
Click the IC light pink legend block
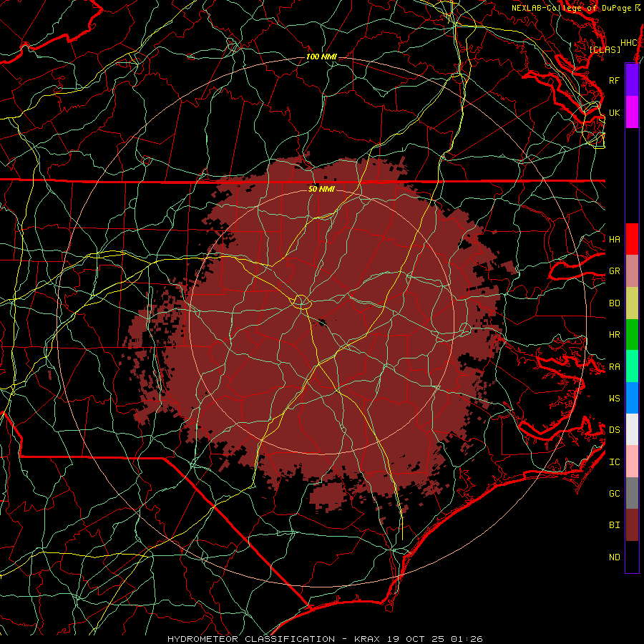[632, 462]
